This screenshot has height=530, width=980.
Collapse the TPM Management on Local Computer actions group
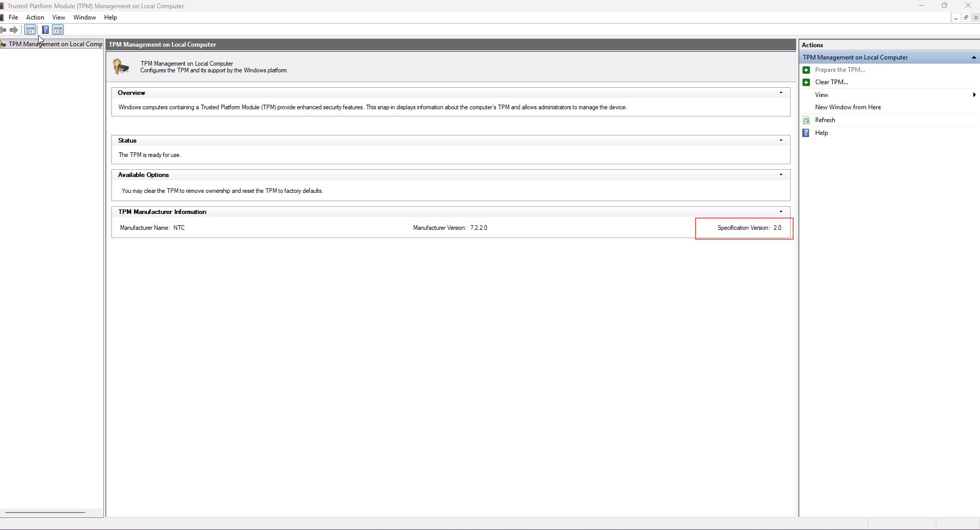(973, 57)
